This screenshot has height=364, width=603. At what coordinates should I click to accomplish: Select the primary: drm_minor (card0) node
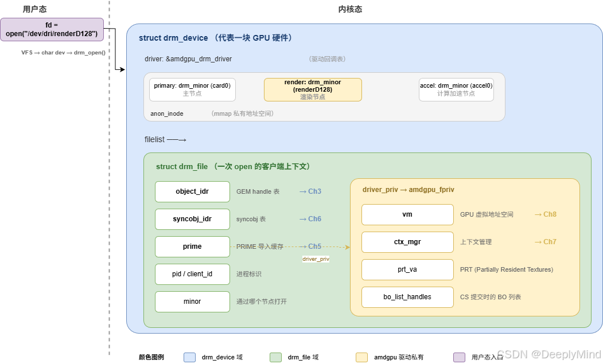coord(192,89)
